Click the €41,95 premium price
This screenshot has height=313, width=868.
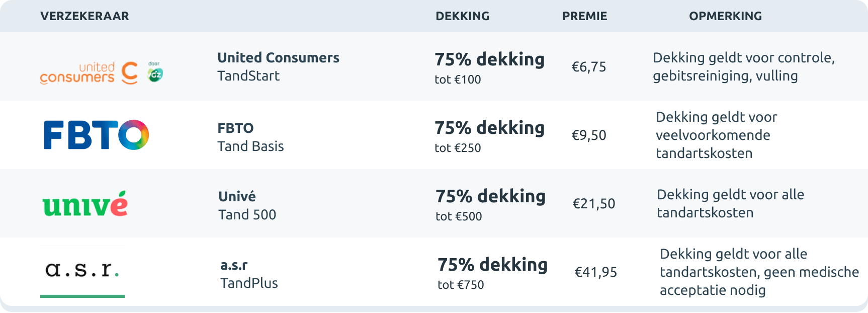tap(596, 272)
